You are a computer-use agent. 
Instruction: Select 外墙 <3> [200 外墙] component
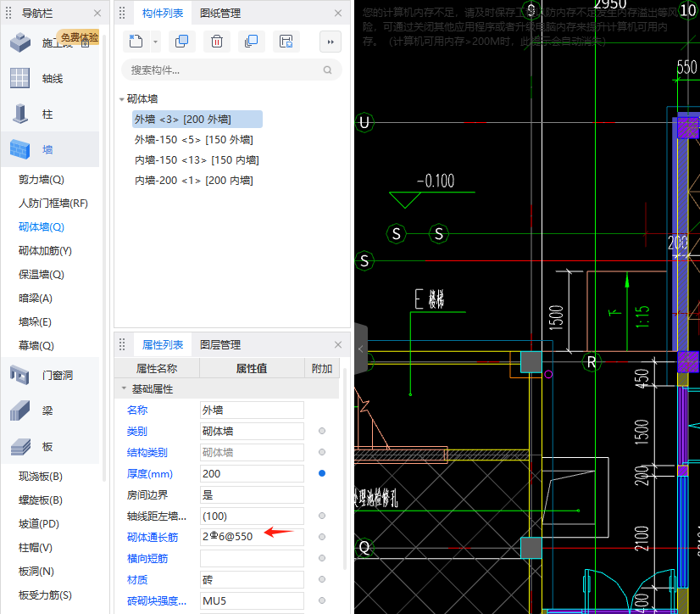(x=197, y=120)
